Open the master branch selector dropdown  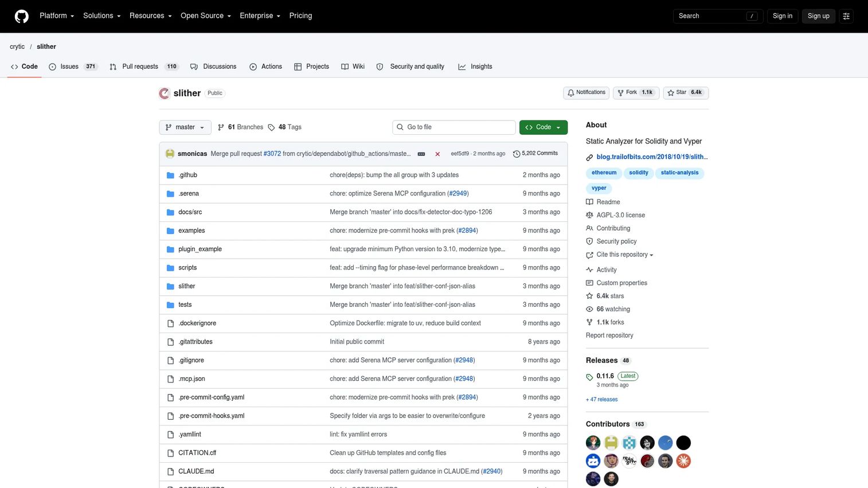(x=185, y=127)
